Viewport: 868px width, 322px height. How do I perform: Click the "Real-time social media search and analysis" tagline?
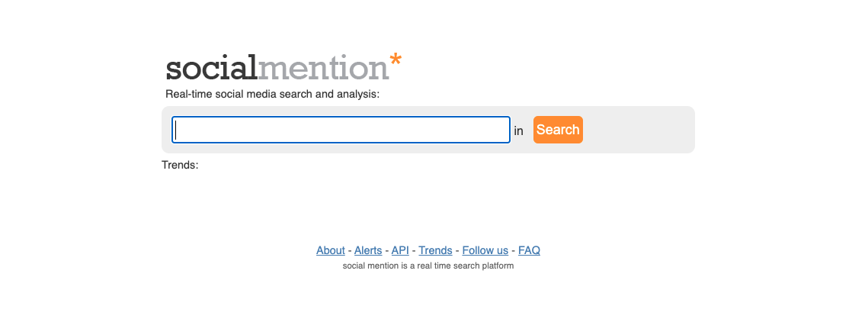point(272,94)
